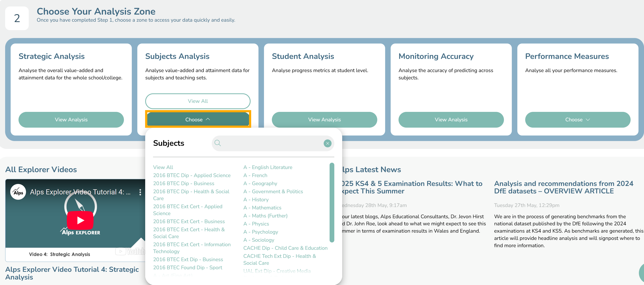Image resolution: width=644 pixels, height=285 pixels.
Task: Open the video's three-dot options menu
Action: (140, 192)
